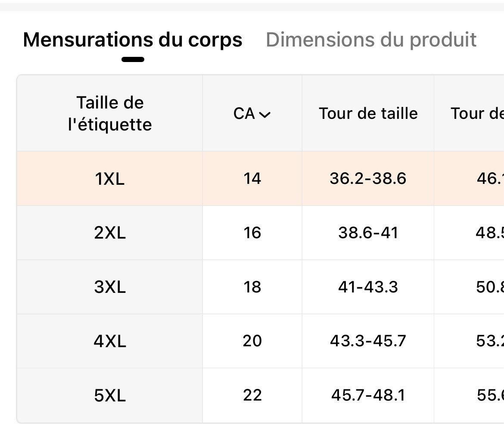Click CA size value 22
This screenshot has width=504, height=429.
point(252,395)
